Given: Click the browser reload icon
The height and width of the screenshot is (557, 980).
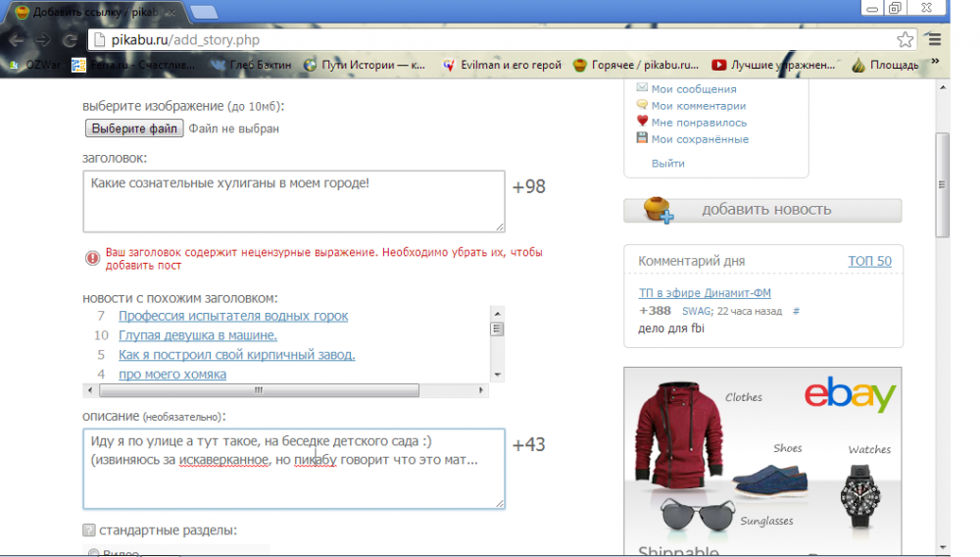Looking at the screenshot, I should click(x=70, y=40).
